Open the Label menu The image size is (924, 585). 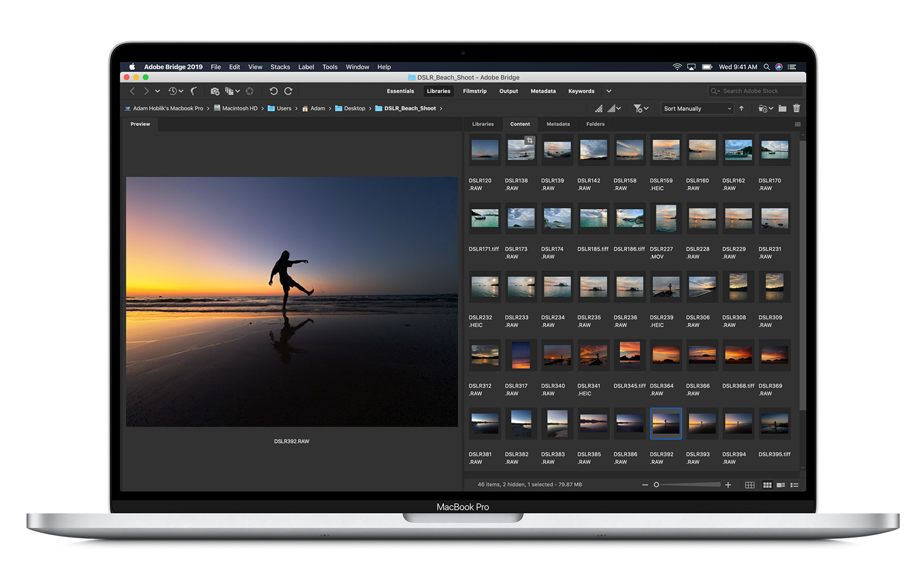306,67
